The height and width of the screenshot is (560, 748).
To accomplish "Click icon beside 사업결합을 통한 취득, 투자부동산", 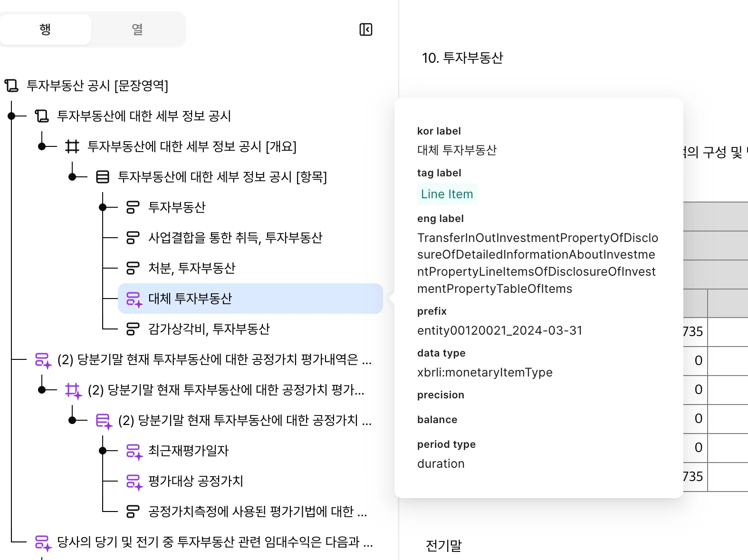I will (x=133, y=238).
